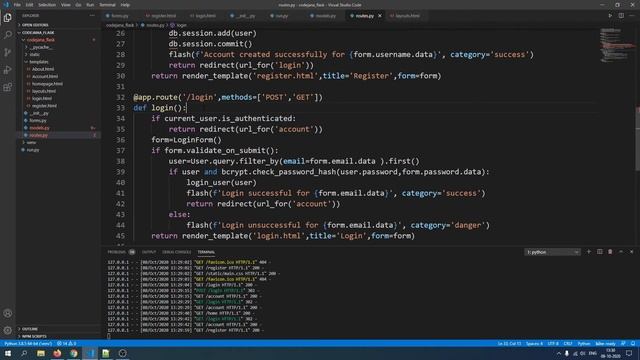This screenshot has width=640, height=360.
Task: Open the Edit menu
Action: (x=29, y=5)
